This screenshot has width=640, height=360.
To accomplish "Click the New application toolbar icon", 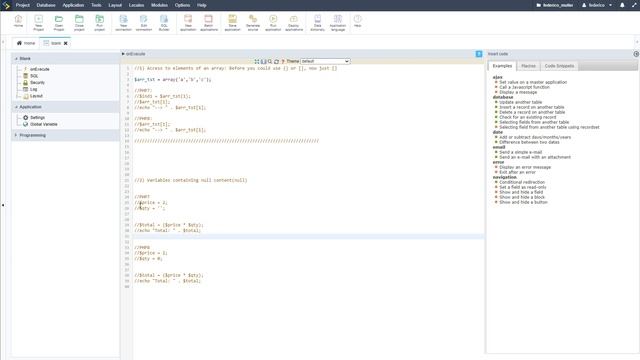I will [x=188, y=23].
